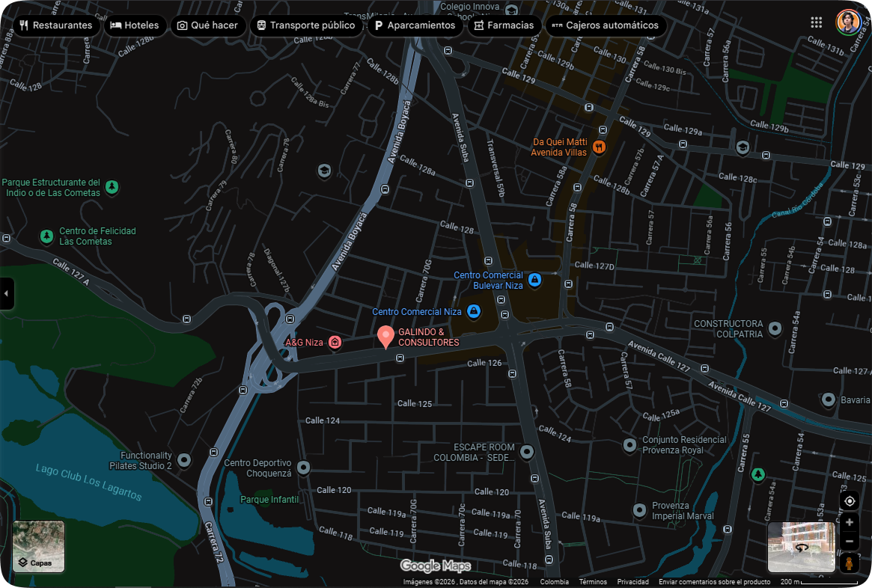Filter map by Restaurantes
The image size is (872, 588).
point(56,25)
